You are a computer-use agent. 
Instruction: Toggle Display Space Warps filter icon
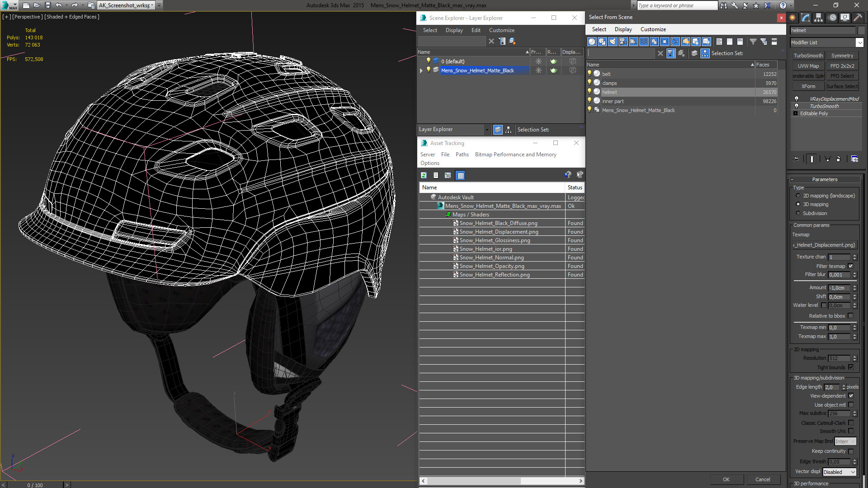coord(644,42)
